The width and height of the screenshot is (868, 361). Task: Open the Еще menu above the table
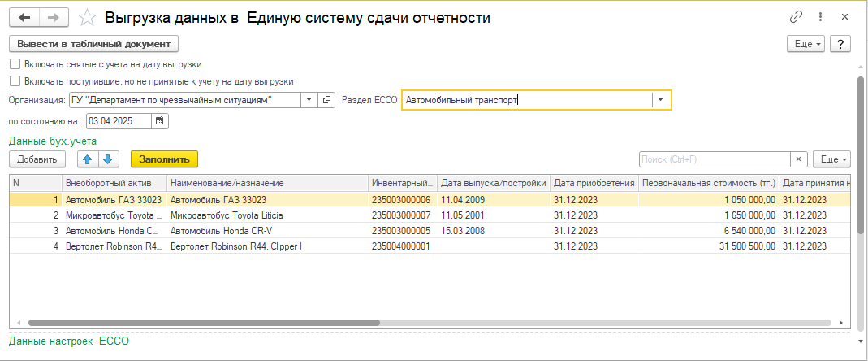(833, 159)
